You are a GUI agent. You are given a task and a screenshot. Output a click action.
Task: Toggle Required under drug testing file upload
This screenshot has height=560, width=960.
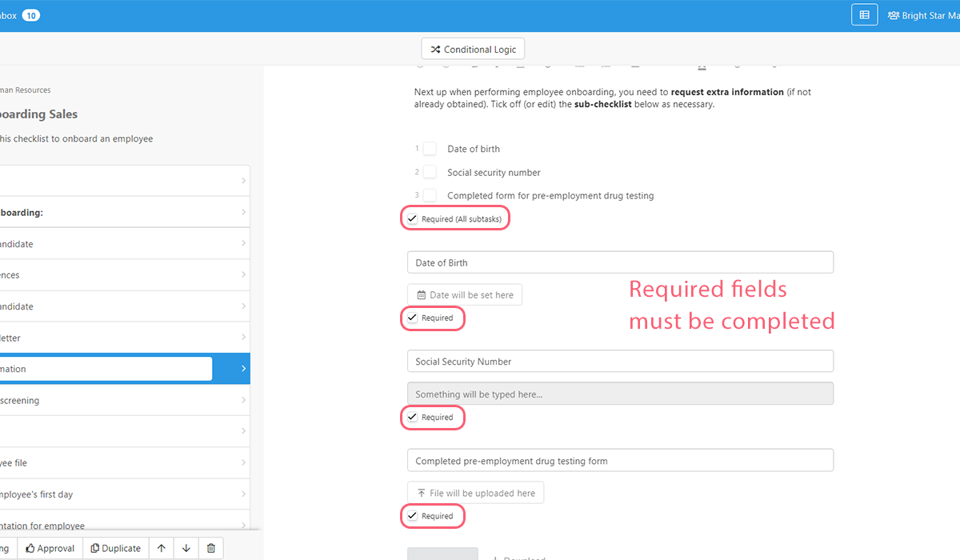coord(412,516)
